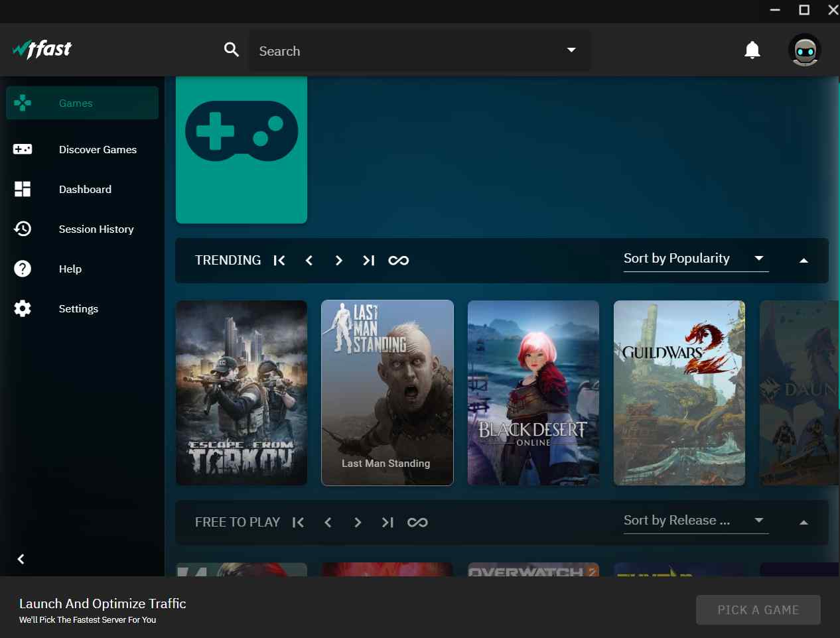The width and height of the screenshot is (840, 638).
Task: Go to next Free To Play page
Action: point(358,523)
